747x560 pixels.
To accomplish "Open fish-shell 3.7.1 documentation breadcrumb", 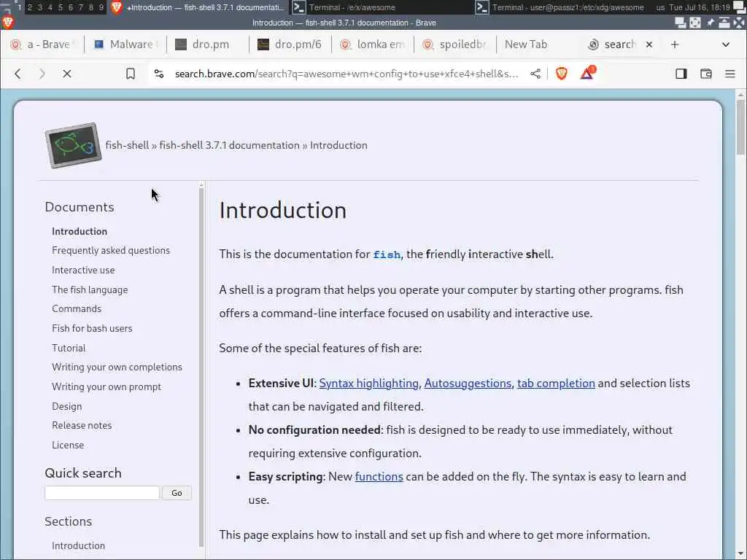I will (229, 145).
